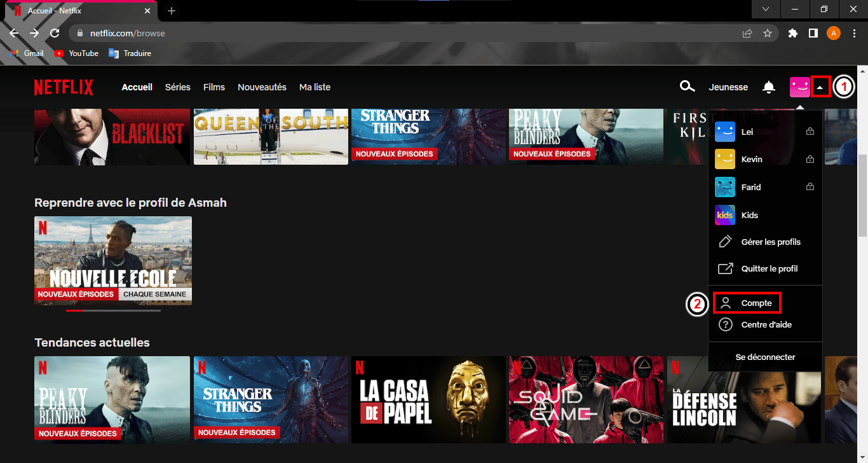Resume Nouvelle École thumbnail

point(113,260)
